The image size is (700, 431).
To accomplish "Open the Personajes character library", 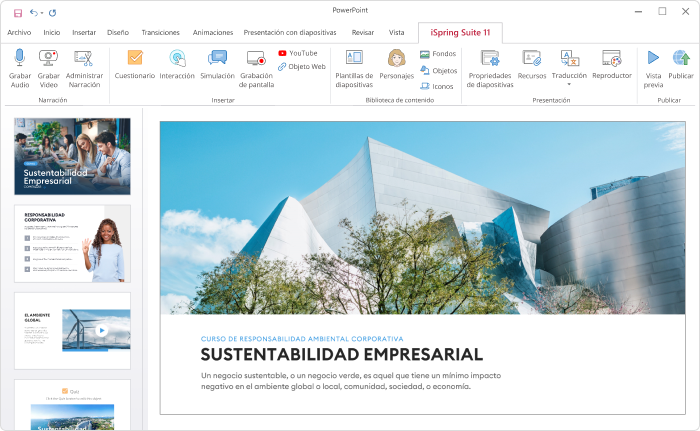I will (396, 65).
